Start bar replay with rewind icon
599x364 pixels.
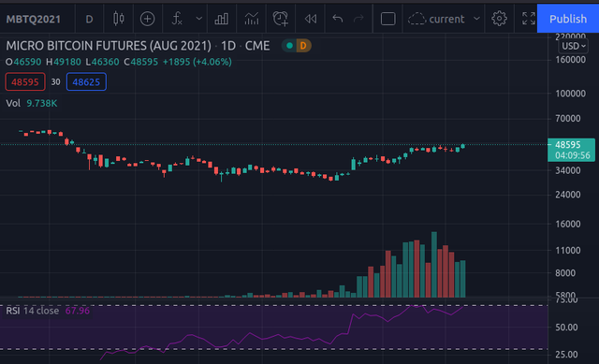(310, 19)
